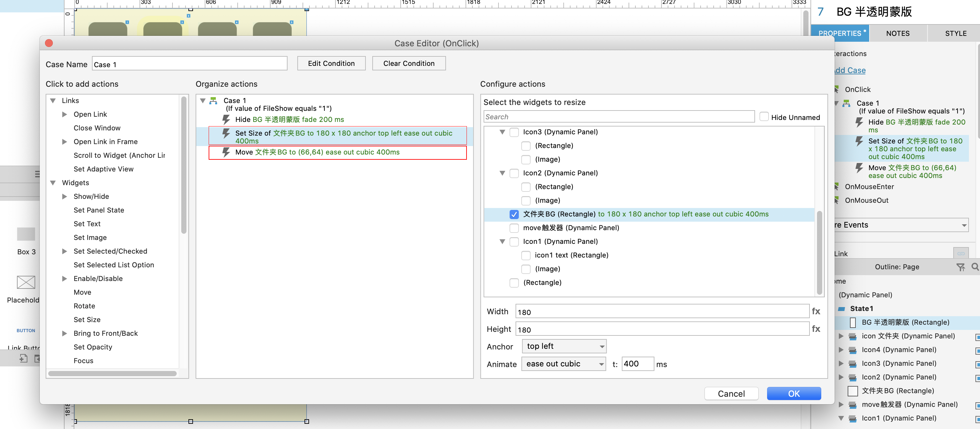This screenshot has height=429, width=980.
Task: Click the Placeholder widget icon in library
Action: 26,282
